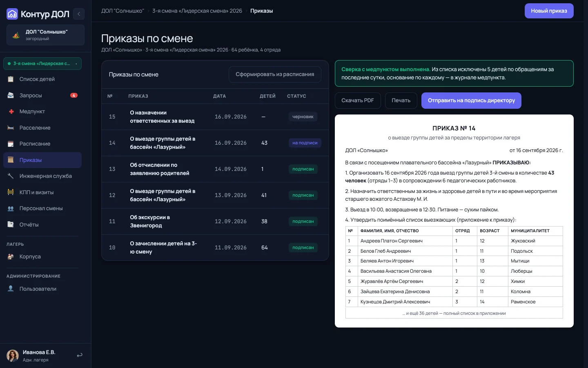Click the Печать button
This screenshot has width=588, height=368.
(x=401, y=101)
